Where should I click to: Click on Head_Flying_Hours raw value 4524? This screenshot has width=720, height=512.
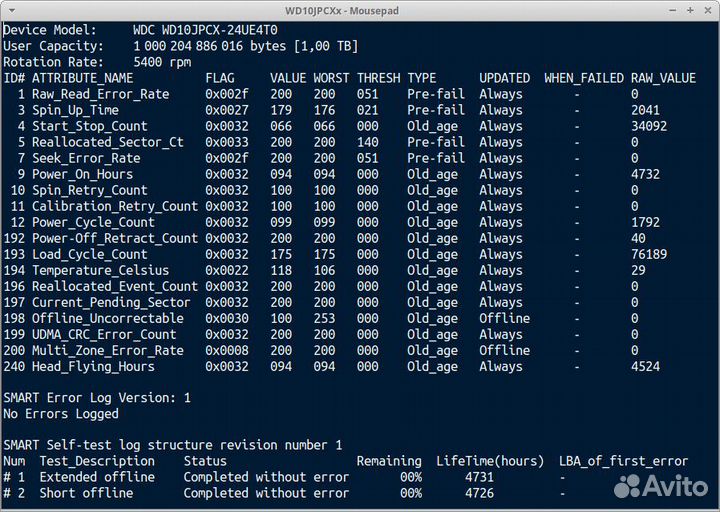click(646, 366)
